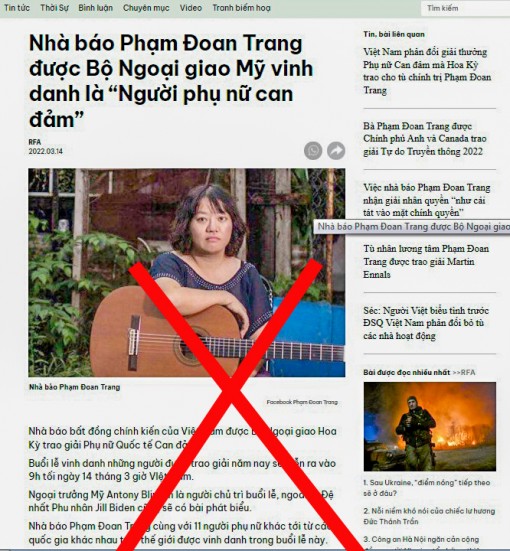Screen dimensions: 510x551
Task: Switch to the Video section
Action: click(191, 8)
